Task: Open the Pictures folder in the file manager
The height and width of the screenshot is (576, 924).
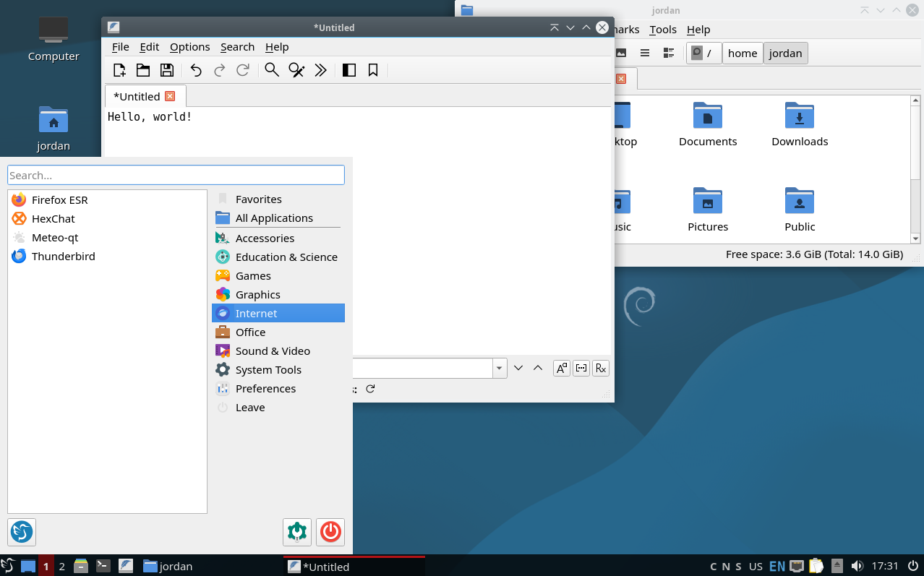Action: coord(708,210)
